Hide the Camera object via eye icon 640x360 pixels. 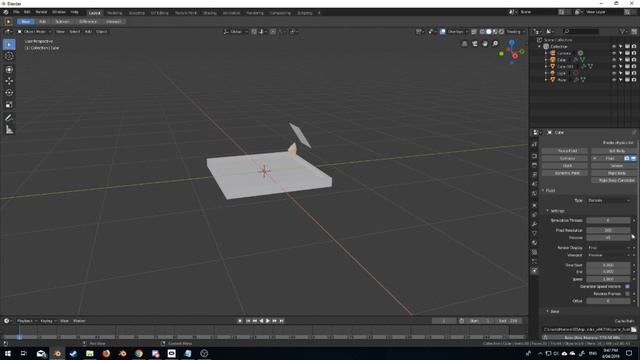(x=614, y=53)
